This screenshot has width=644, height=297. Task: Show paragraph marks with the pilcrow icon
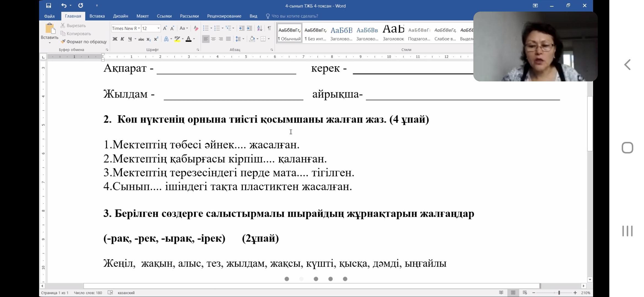tap(269, 28)
